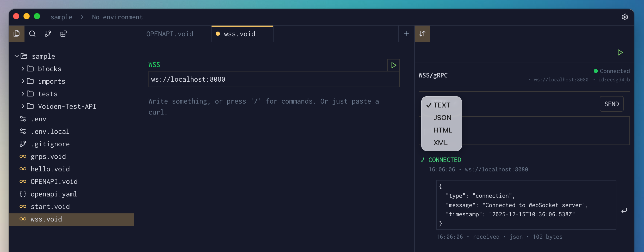Viewport: 644px width, 252px height.
Task: Expand the Voiden-Test-API folder
Action: [x=23, y=106]
